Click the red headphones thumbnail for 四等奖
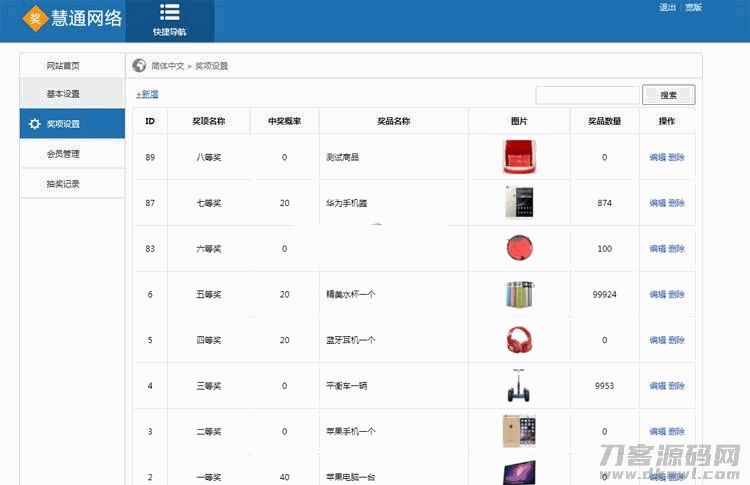The width and height of the screenshot is (750, 485). click(x=519, y=340)
